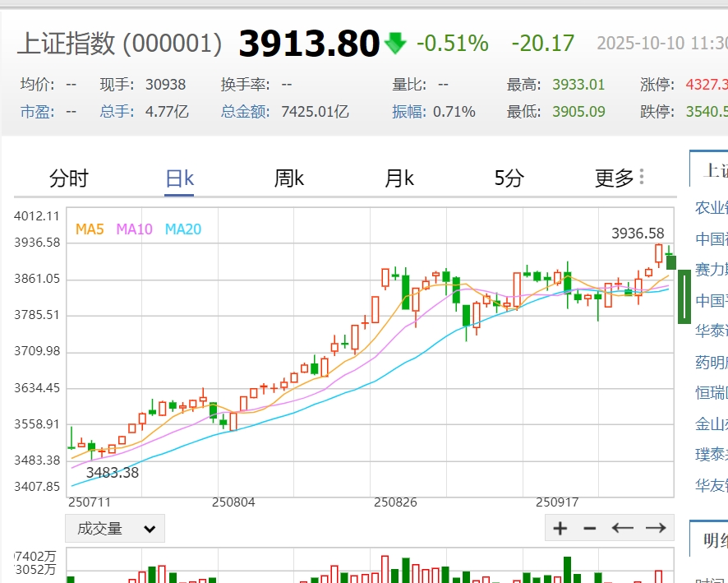Open the 更多 options dots menu
The image size is (728, 583).
[x=642, y=177]
